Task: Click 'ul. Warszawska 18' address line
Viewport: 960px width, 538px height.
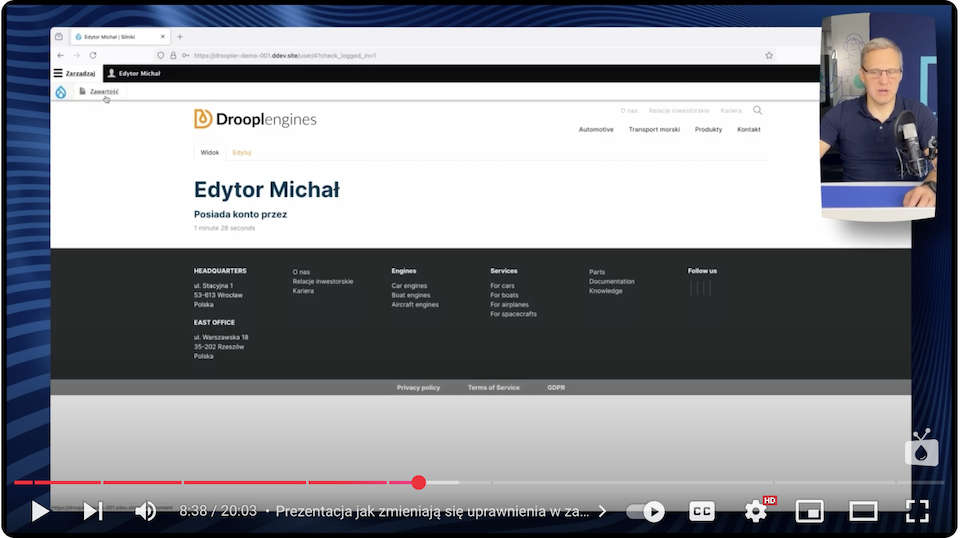Action: (x=221, y=337)
